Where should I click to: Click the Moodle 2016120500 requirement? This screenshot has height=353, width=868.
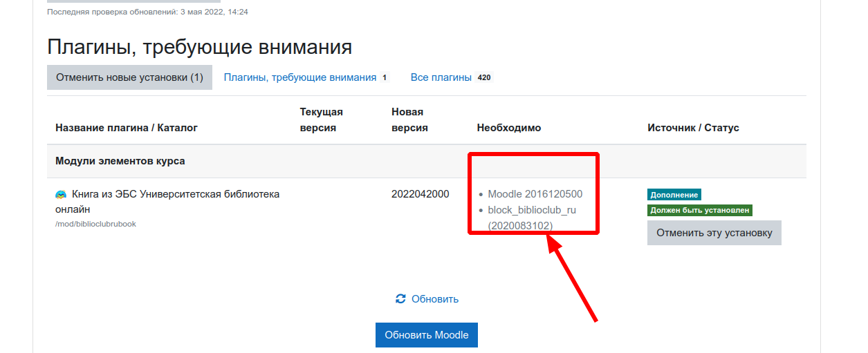tap(535, 194)
